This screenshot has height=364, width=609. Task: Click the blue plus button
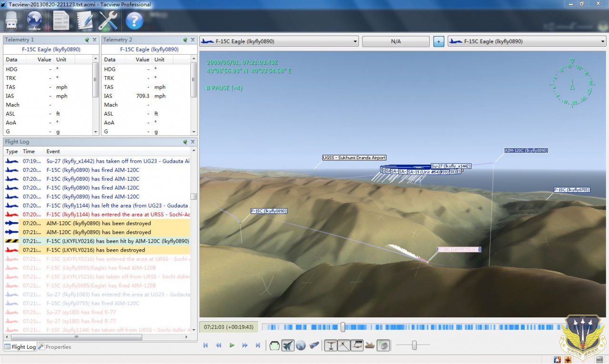[x=439, y=41]
